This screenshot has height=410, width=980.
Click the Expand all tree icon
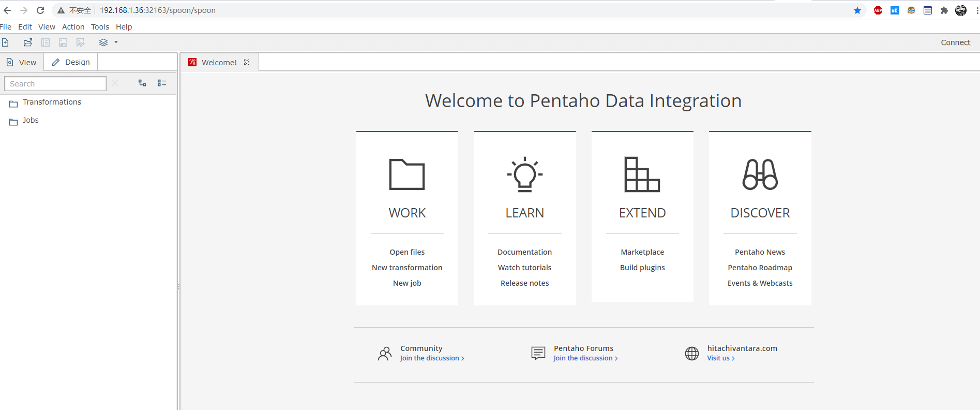[x=142, y=83]
